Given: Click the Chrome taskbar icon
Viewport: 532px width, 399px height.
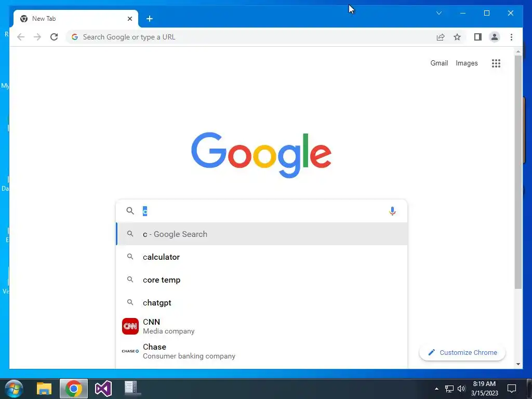Looking at the screenshot, I should click(x=74, y=389).
